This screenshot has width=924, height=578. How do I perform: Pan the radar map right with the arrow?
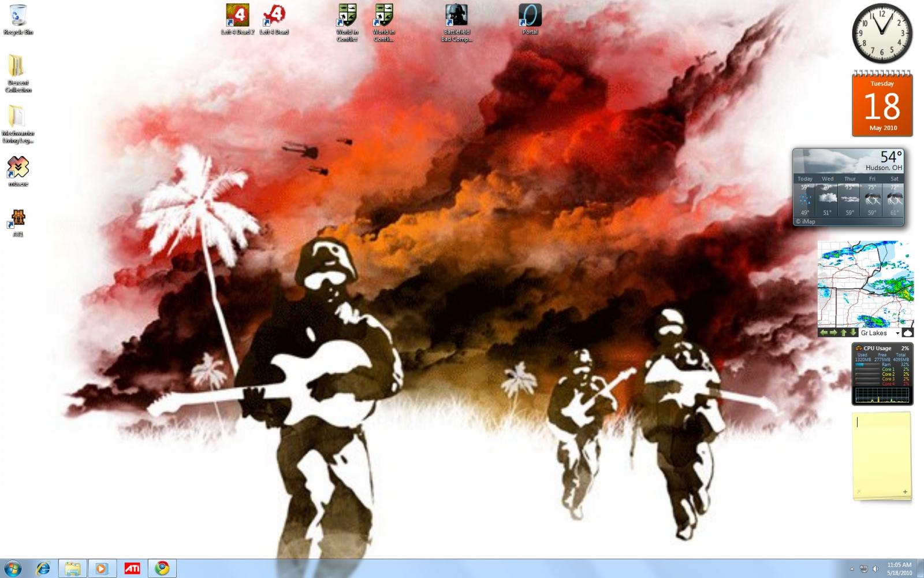[833, 333]
